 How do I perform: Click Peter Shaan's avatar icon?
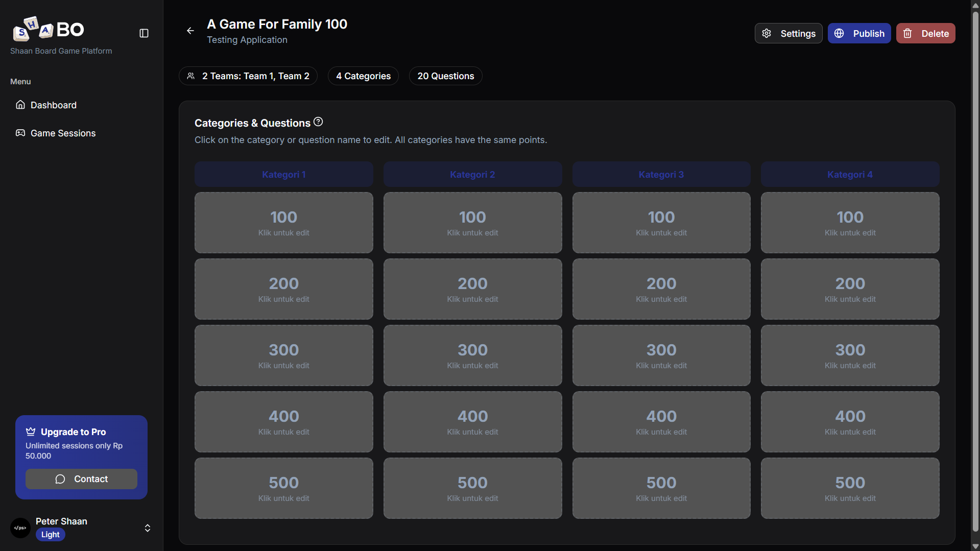(x=20, y=528)
